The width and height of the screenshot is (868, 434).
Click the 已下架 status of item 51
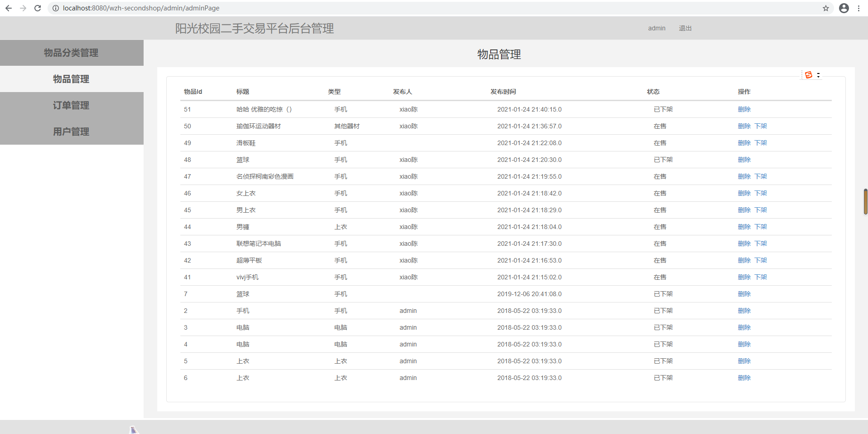point(663,109)
